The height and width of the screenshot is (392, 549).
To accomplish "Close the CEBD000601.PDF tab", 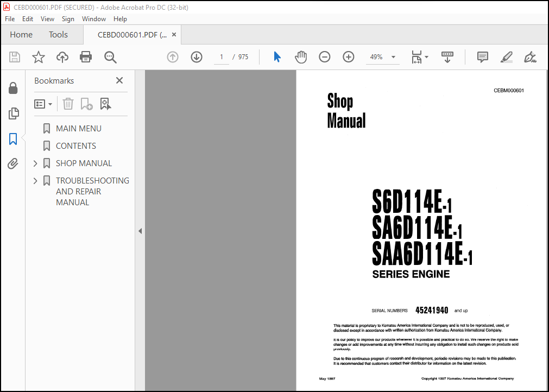I will coord(174,35).
